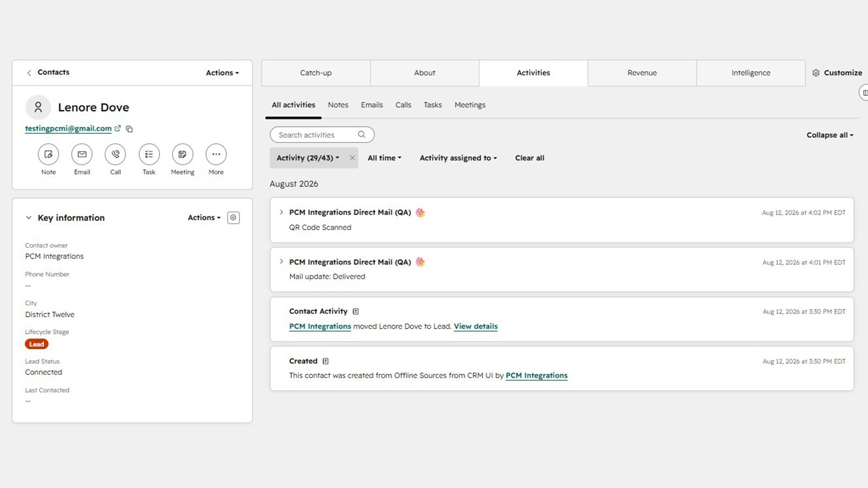
Task: Click the Lead Status value Connected
Action: pyautogui.click(x=43, y=373)
